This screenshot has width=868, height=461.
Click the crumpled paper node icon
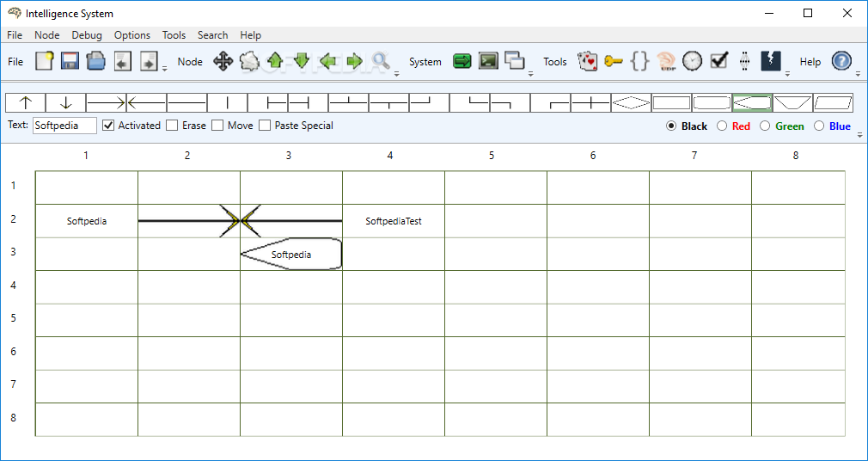[x=249, y=61]
